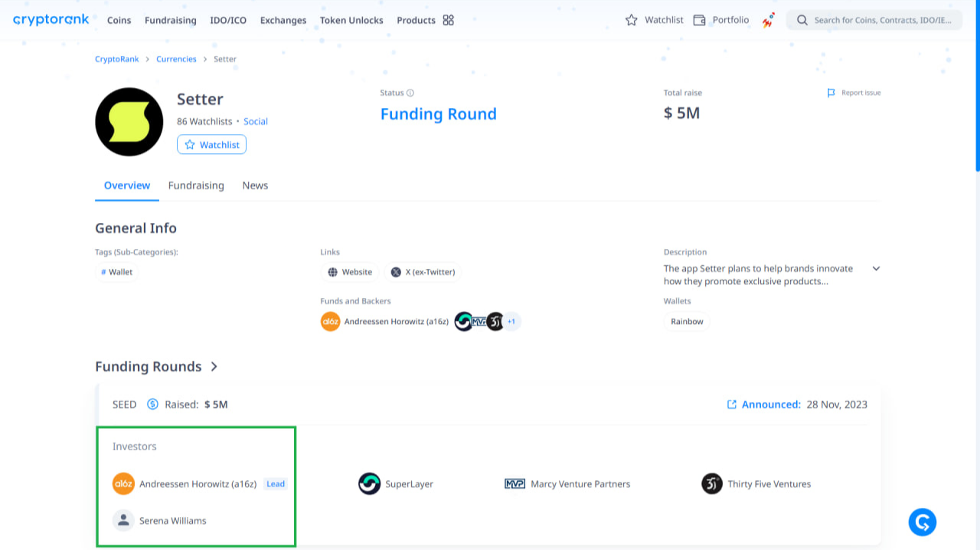Open the Website link button
Image resolution: width=980 pixels, height=550 pixels.
(350, 272)
